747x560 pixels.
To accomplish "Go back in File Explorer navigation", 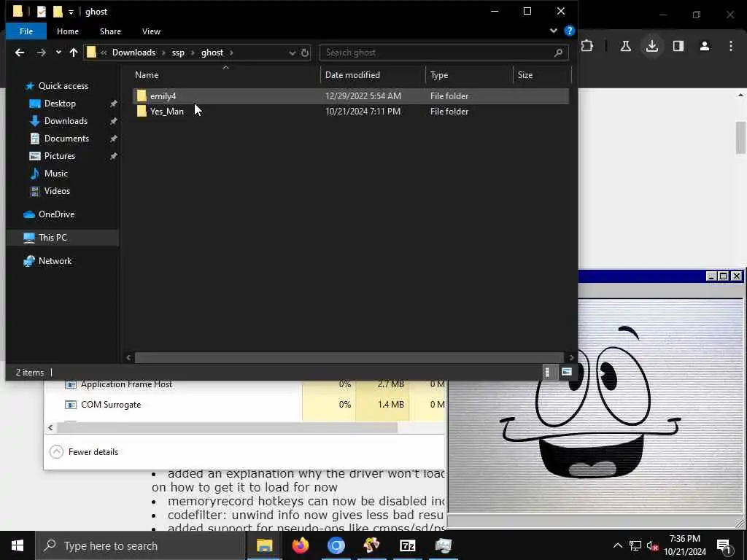I will pos(20,52).
